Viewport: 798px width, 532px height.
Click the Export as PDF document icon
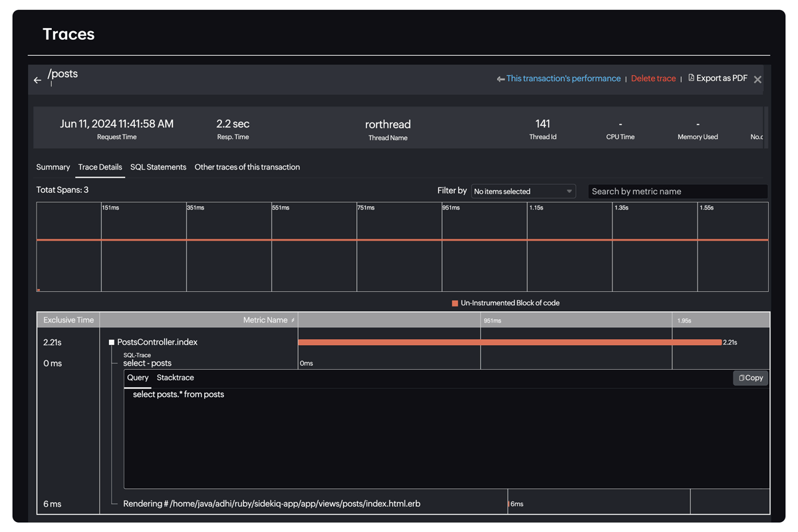pyautogui.click(x=692, y=78)
